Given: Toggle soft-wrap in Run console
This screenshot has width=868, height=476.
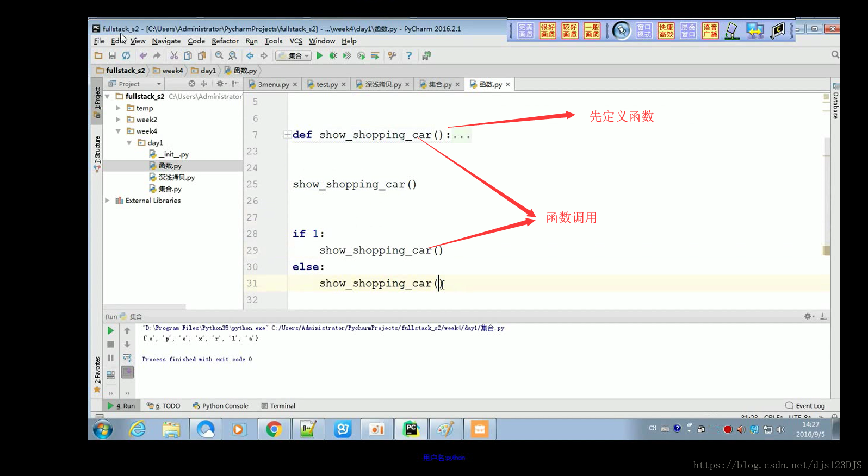Looking at the screenshot, I should [x=127, y=358].
